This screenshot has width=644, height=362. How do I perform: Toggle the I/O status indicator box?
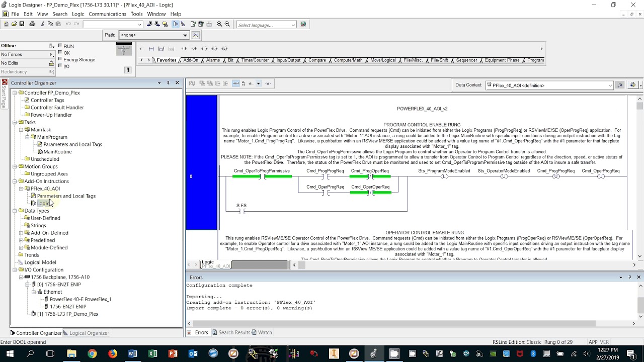coord(60,66)
